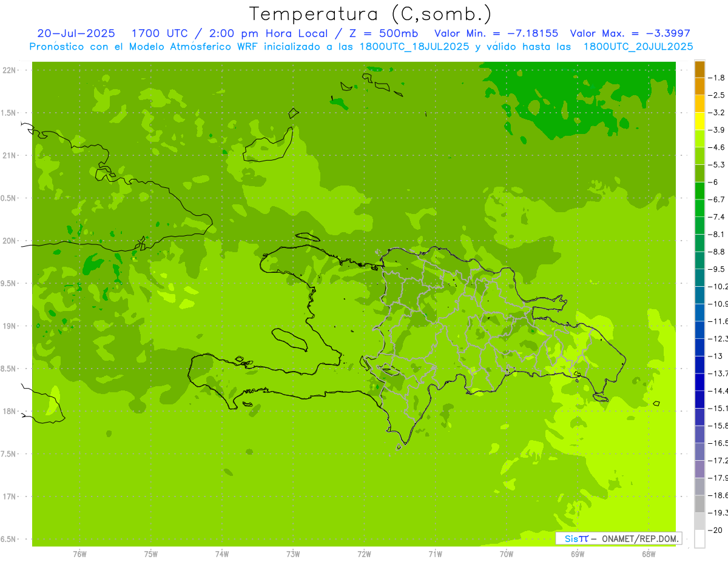Image resolution: width=728 pixels, height=562 pixels.
Task: Pick the yellow swatch between -3.2 and -3.9
Action: point(699,121)
